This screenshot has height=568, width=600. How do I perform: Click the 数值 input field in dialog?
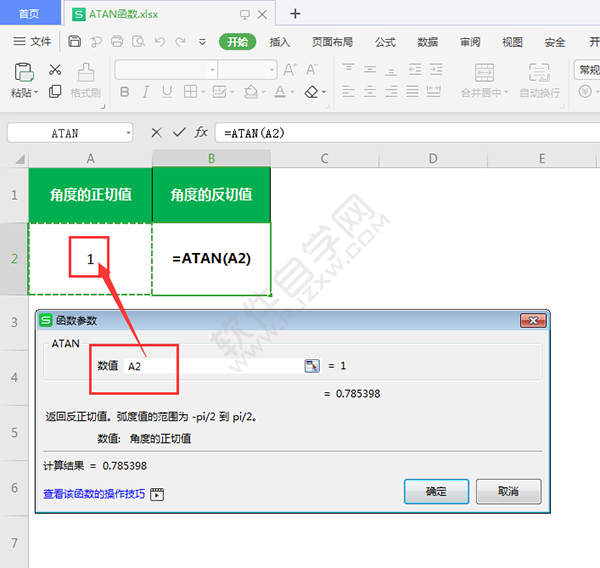(213, 366)
